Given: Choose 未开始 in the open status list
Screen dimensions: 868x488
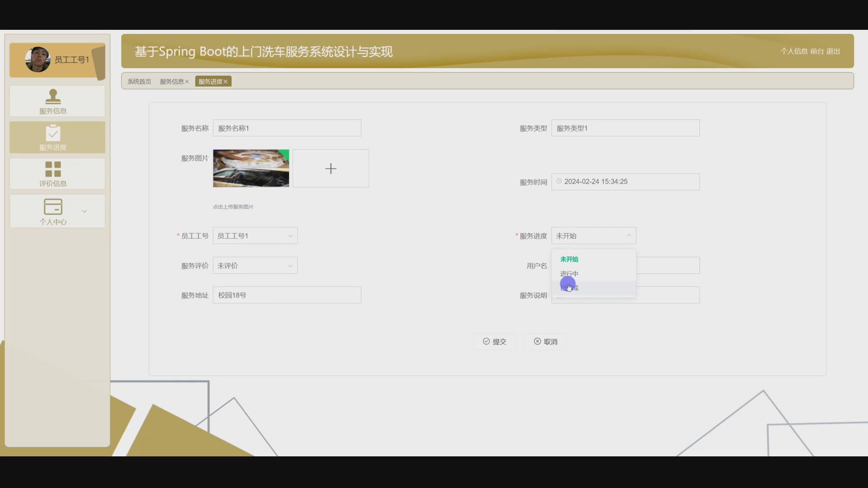Looking at the screenshot, I should click(x=569, y=259).
